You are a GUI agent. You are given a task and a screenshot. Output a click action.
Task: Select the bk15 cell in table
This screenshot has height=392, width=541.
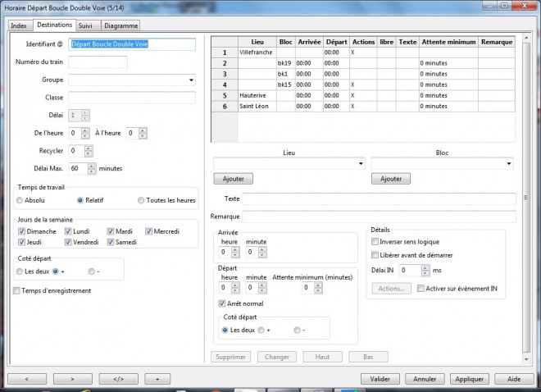[286, 84]
